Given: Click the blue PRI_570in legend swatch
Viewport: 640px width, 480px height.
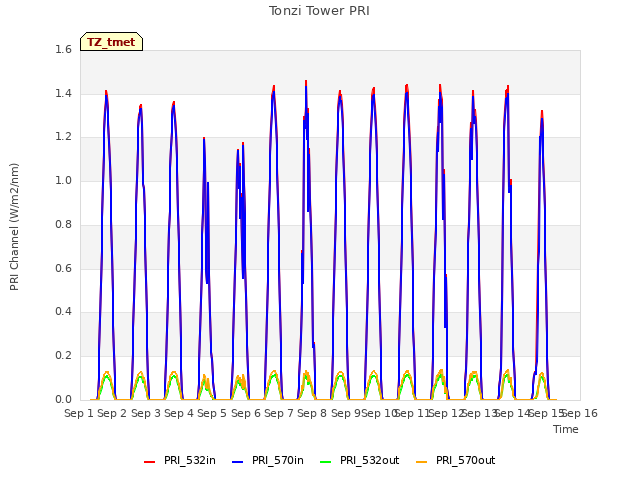Looking at the screenshot, I should point(238,462).
